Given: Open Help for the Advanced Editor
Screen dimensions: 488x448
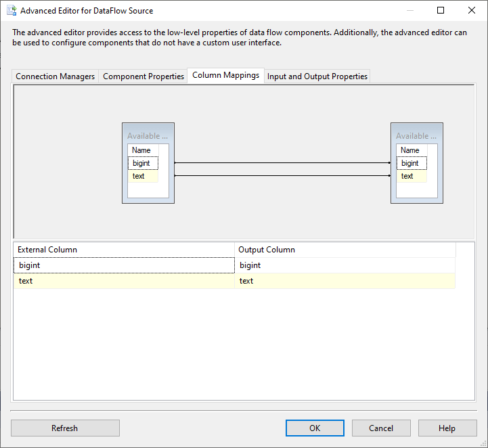Looking at the screenshot, I should coord(447,428).
